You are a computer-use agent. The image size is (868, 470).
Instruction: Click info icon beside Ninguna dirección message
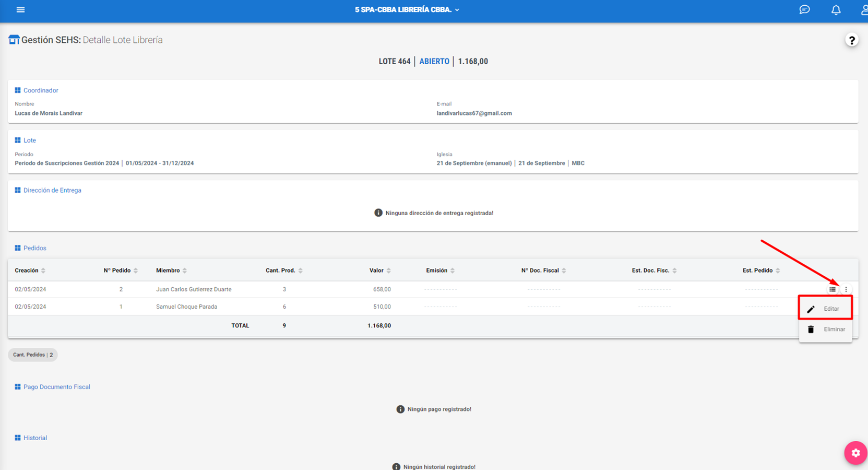coord(378,213)
